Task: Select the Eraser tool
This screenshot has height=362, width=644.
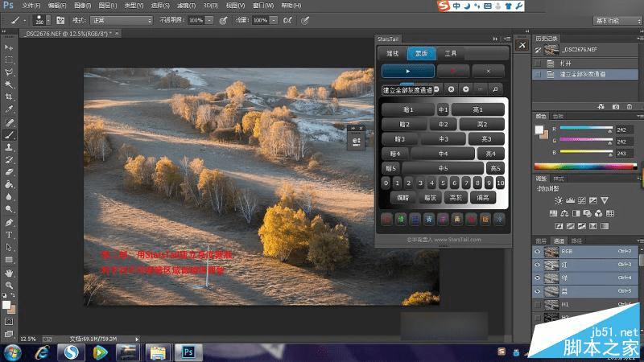Action: (9, 172)
